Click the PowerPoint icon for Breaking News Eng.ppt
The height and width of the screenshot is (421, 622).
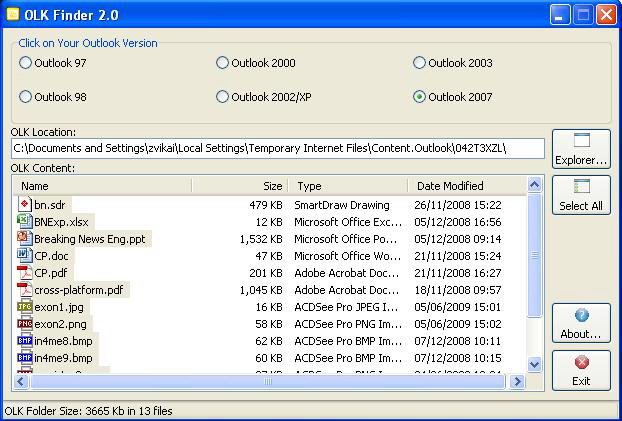[x=25, y=238]
